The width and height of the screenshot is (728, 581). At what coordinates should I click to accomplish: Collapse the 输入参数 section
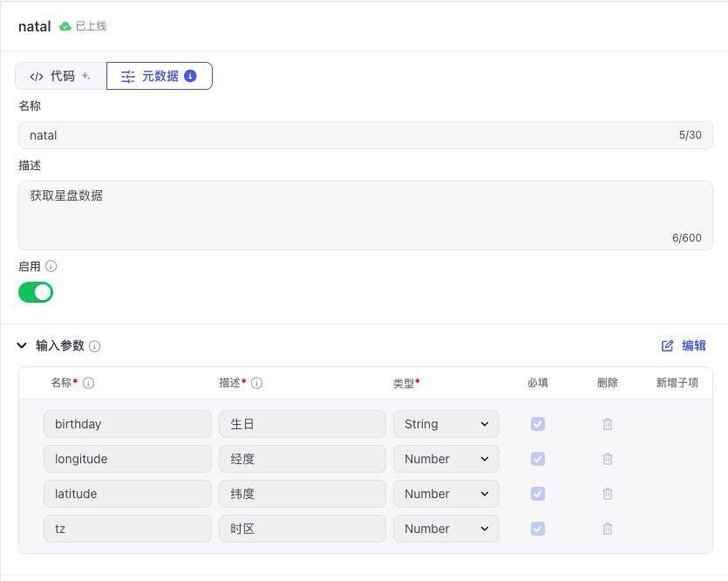22,345
